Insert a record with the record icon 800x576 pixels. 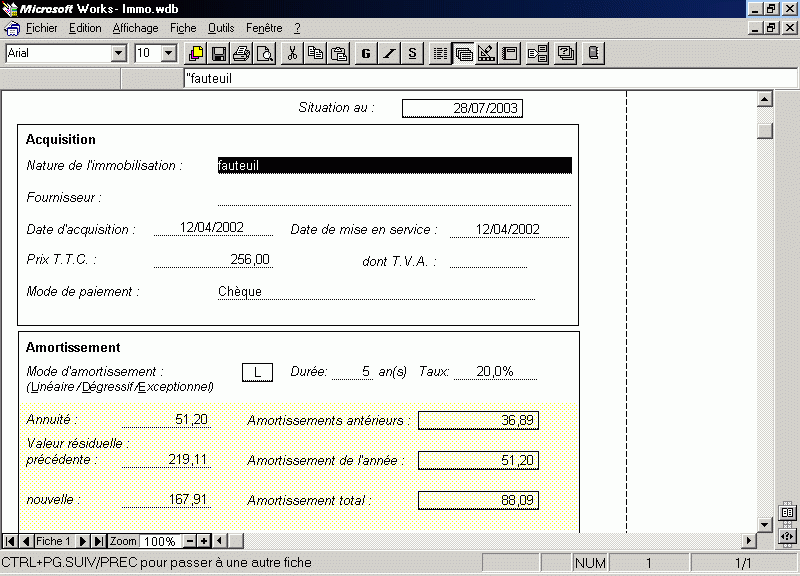coord(537,53)
